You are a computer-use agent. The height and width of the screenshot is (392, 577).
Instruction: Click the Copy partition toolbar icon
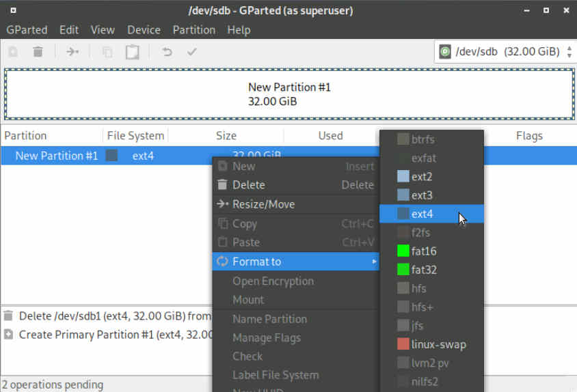pyautogui.click(x=107, y=52)
